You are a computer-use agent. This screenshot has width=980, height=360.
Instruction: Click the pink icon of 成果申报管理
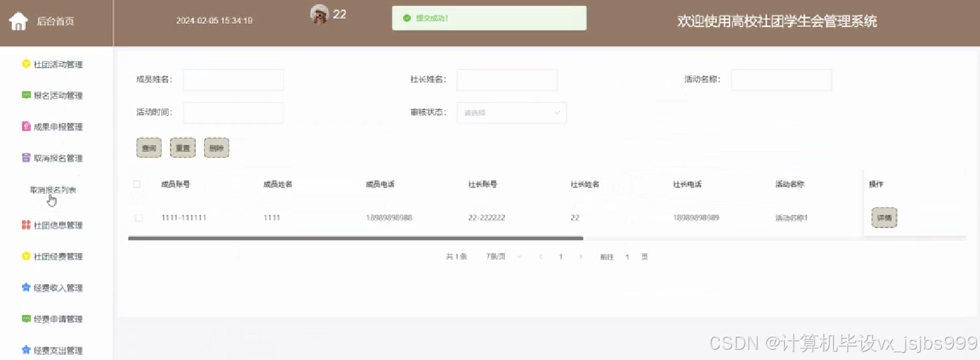pyautogui.click(x=26, y=126)
